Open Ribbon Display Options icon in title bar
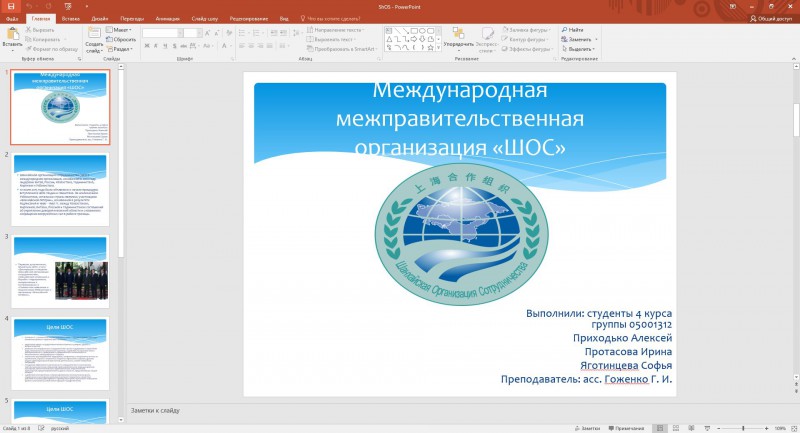This screenshot has height=433, width=800. tap(733, 7)
